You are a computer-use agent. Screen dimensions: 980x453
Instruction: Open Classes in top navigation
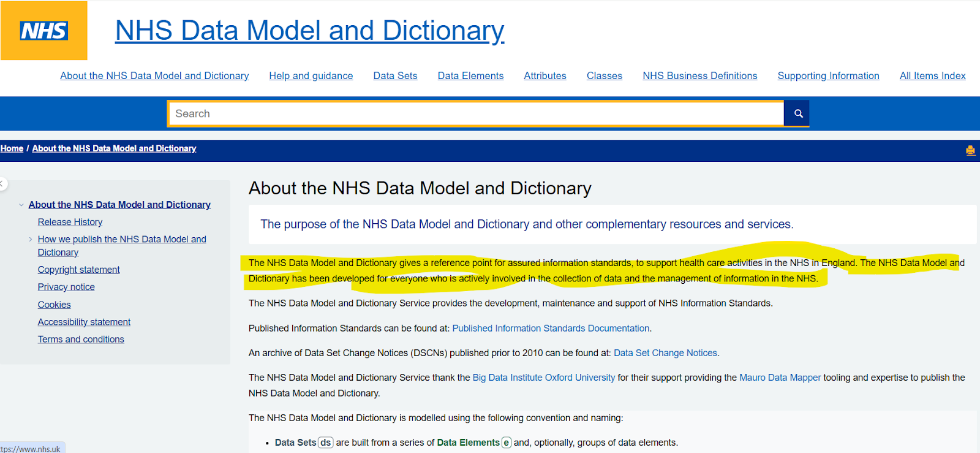pyautogui.click(x=605, y=76)
